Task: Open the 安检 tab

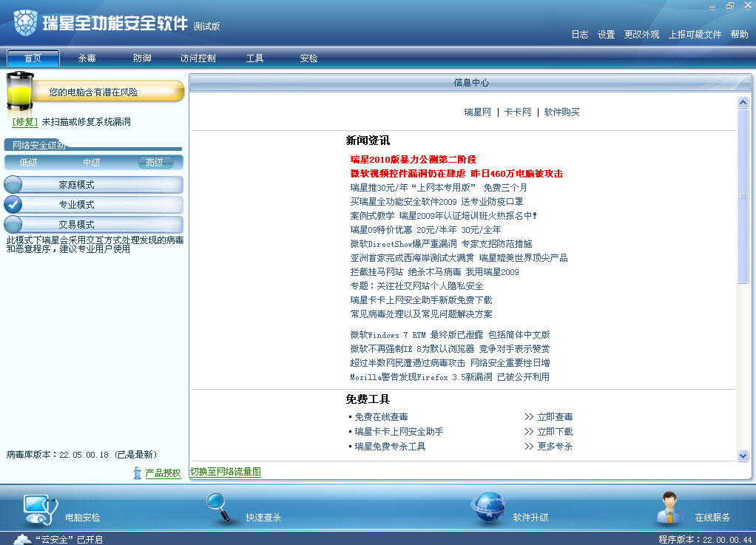Action: pyautogui.click(x=308, y=58)
